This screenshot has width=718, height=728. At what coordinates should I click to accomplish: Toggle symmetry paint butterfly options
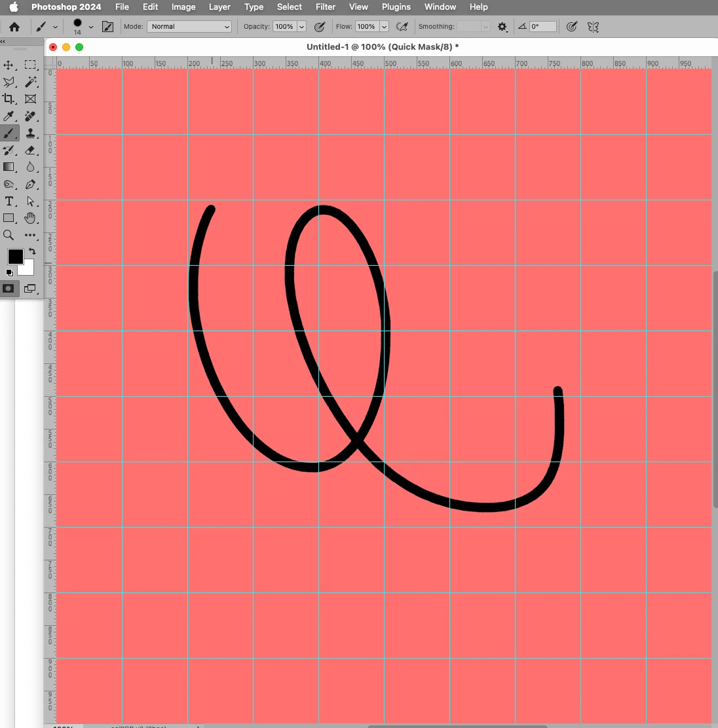(x=593, y=27)
